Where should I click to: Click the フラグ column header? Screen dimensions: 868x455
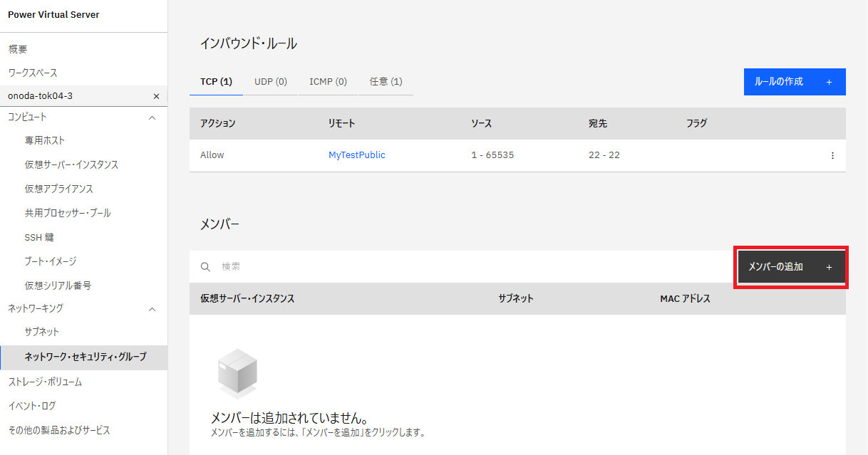pos(696,123)
